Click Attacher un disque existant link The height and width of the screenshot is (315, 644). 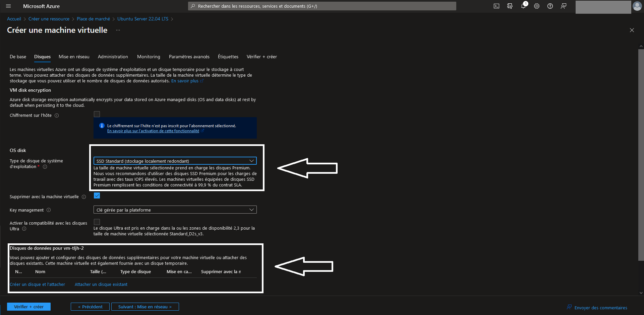tap(101, 284)
